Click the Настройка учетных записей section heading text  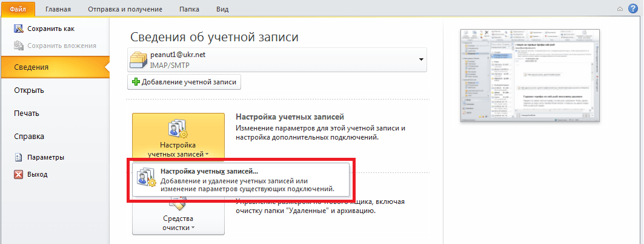point(290,117)
